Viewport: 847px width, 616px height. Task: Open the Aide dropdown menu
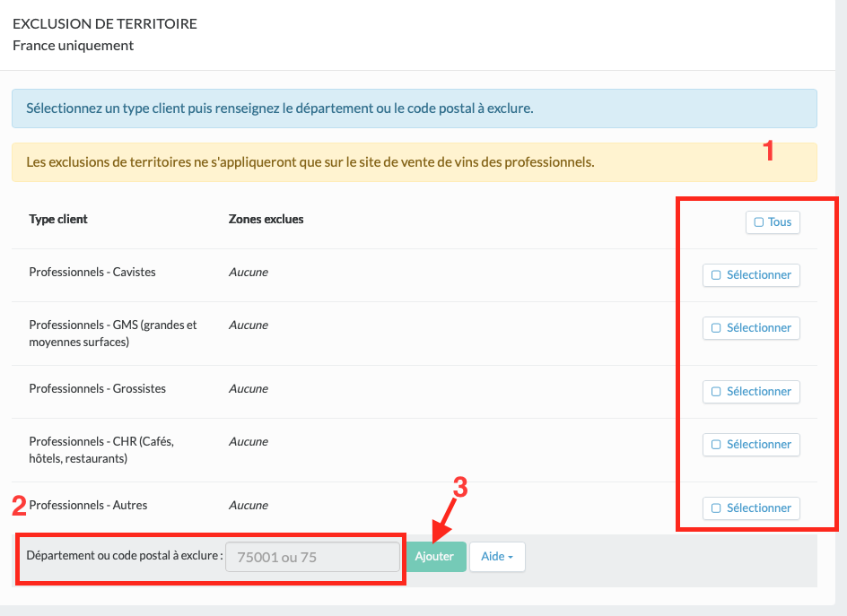496,557
